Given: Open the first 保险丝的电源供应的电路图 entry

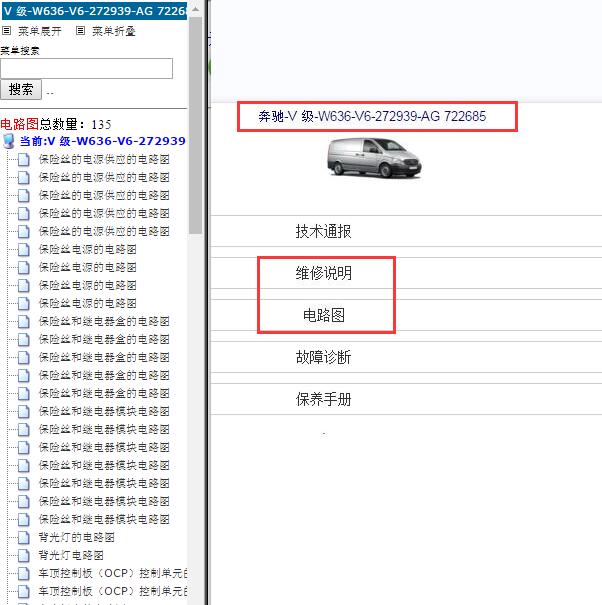Looking at the screenshot, I should [104, 159].
